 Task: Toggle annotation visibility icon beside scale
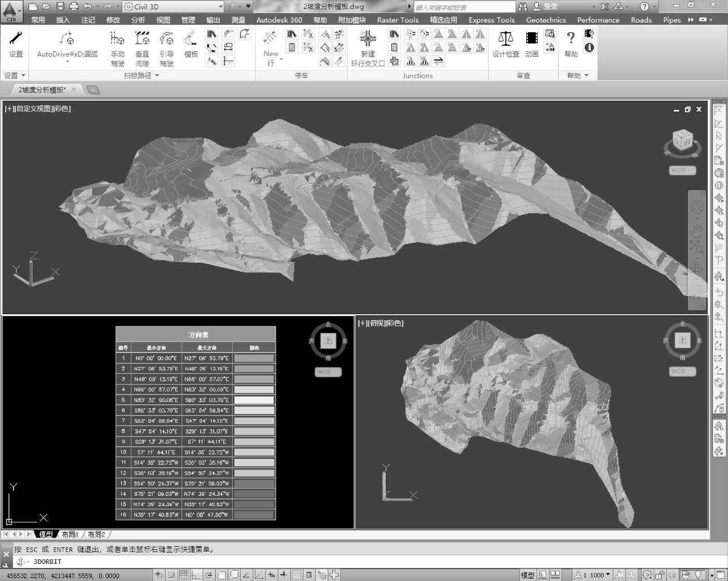(x=619, y=575)
